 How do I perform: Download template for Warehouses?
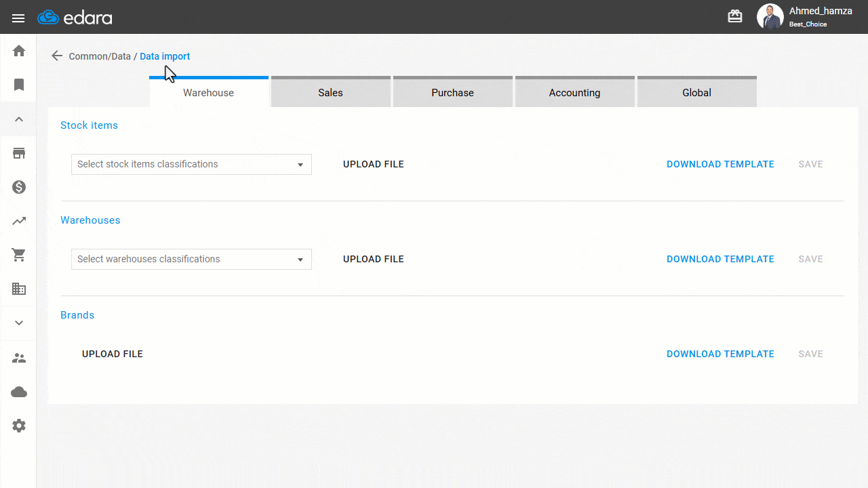(x=720, y=259)
